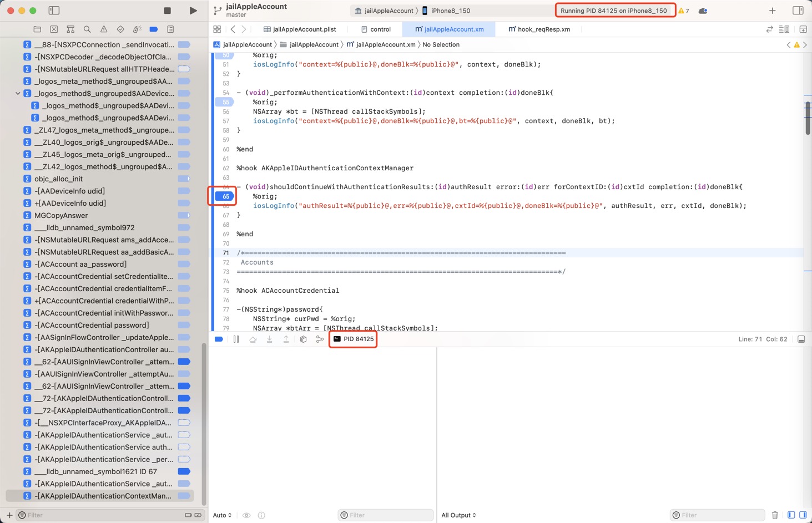Open the project navigator folder icon

tap(37, 29)
